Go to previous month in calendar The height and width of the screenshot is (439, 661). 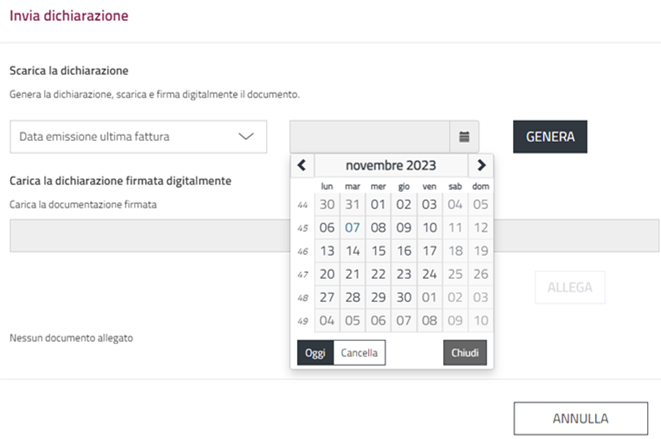point(302,165)
